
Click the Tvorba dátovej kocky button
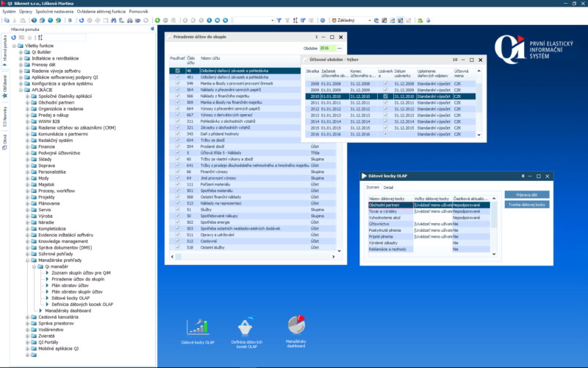[x=526, y=205]
